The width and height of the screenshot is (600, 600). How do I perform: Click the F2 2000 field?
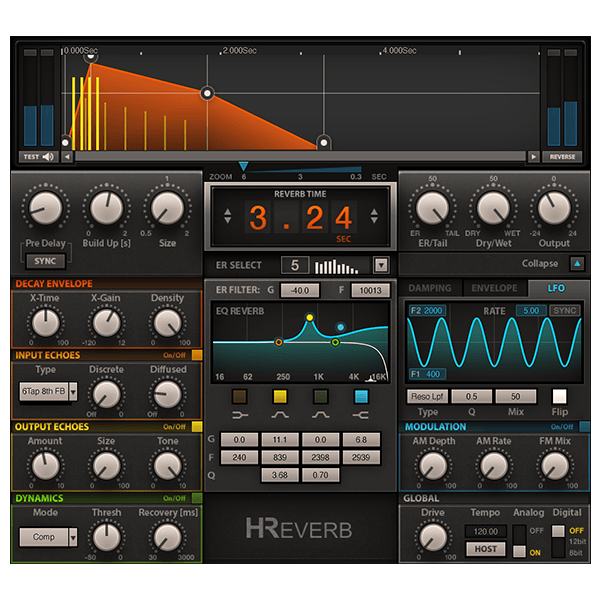427,310
